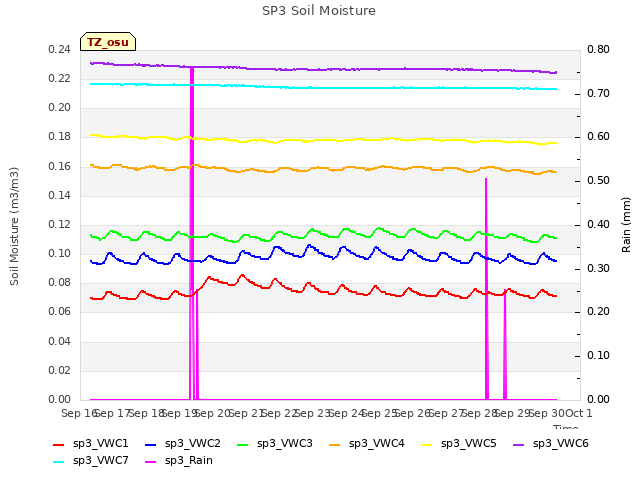Click the red sp3_VWC1 legend swatch
Image resolution: width=640 pixels, height=480 pixels.
[x=59, y=444]
